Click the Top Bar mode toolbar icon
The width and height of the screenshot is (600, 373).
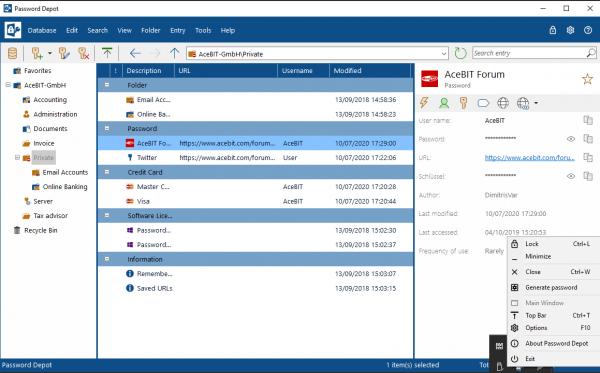[107, 53]
